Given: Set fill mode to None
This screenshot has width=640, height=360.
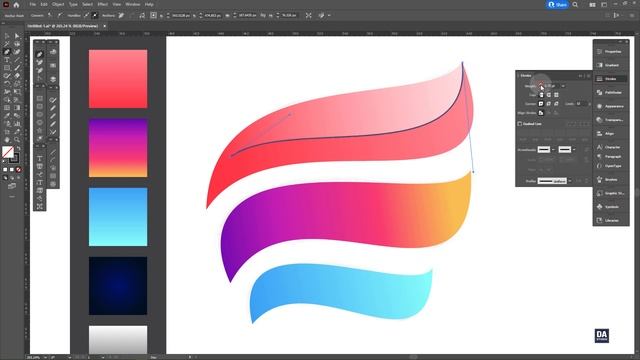Looking at the screenshot, I should click(x=18, y=169).
